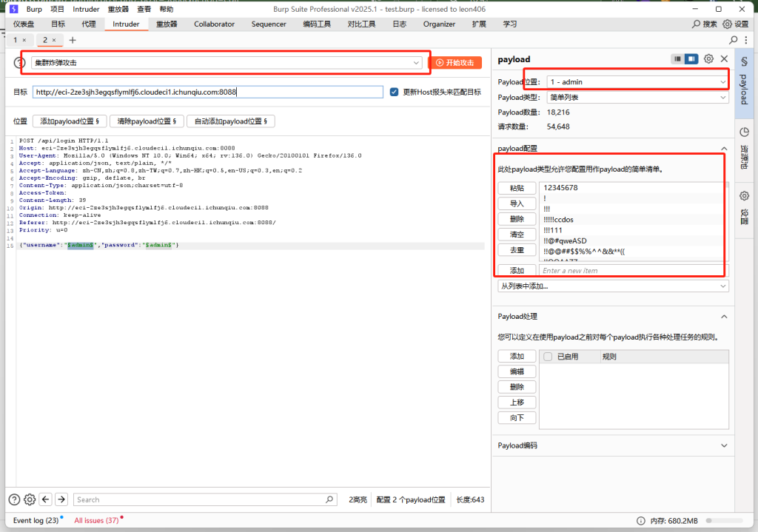Open the 项目 menu
The height and width of the screenshot is (532, 758).
click(x=57, y=9)
